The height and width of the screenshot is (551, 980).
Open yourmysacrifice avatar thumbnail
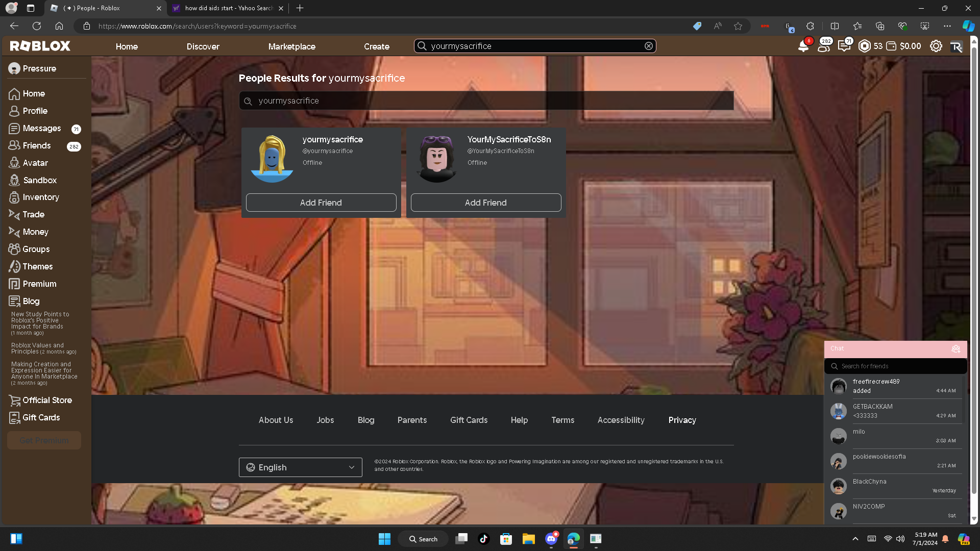click(272, 159)
